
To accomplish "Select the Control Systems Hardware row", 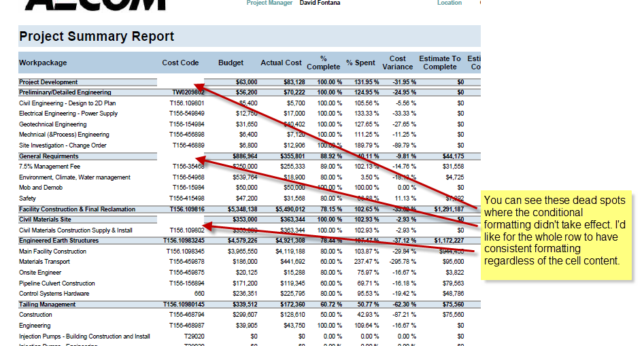I will coord(54,294).
